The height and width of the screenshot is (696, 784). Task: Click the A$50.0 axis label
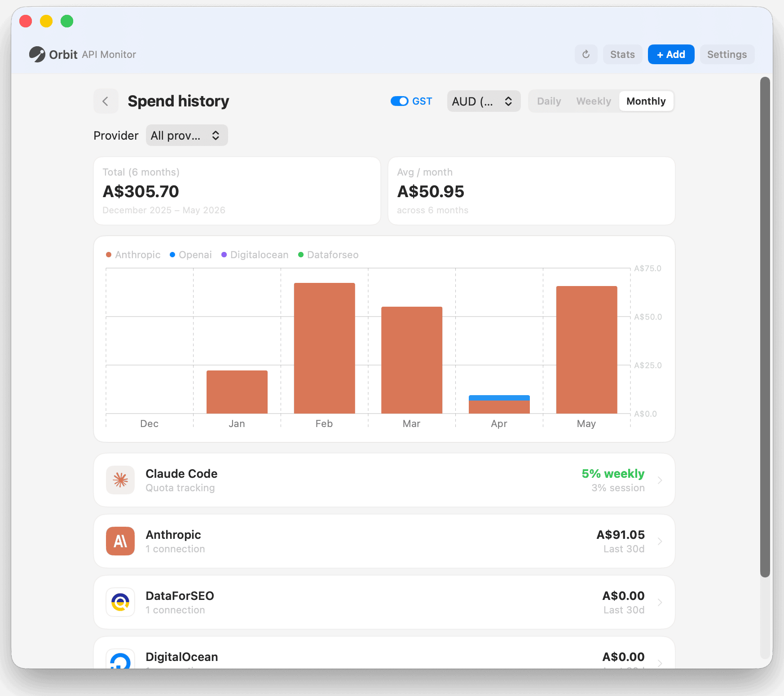648,317
